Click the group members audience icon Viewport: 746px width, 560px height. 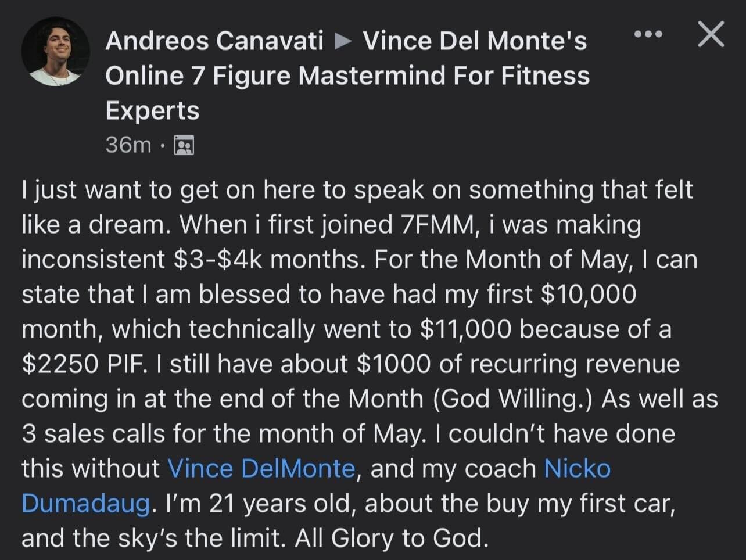click(x=184, y=145)
